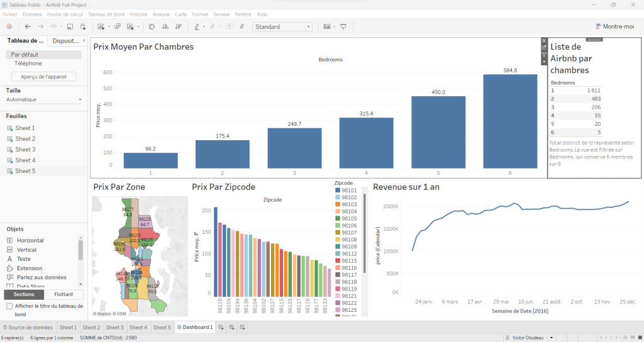This screenshot has height=342, width=644.
Task: Add a new data source icon
Action: tap(83, 26)
